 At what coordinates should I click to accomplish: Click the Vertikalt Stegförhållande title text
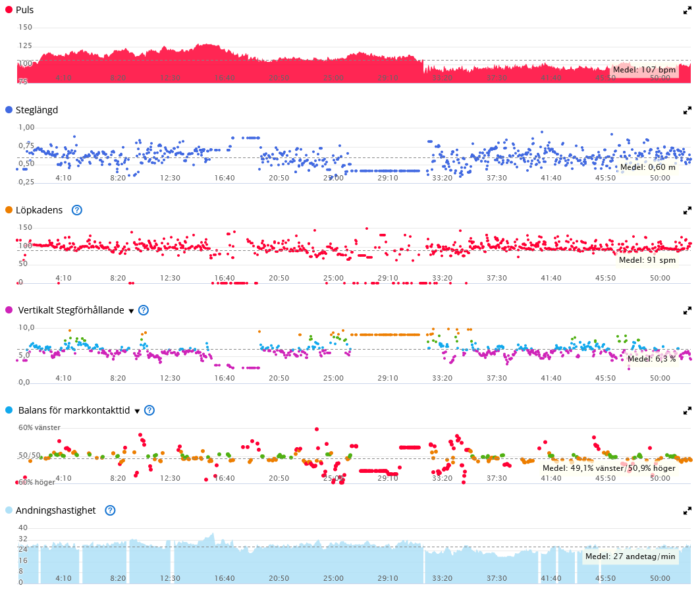71,310
